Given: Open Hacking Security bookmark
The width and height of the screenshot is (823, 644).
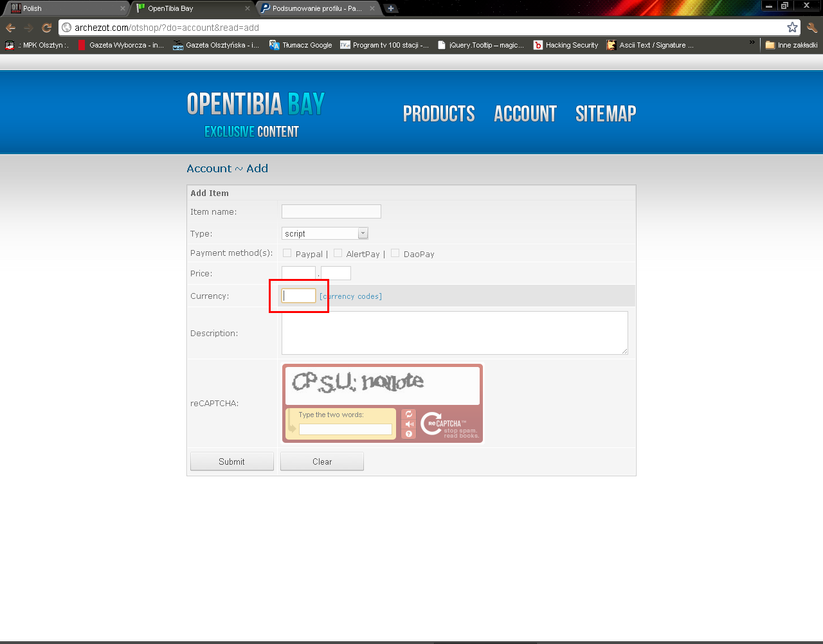Looking at the screenshot, I should (x=565, y=45).
